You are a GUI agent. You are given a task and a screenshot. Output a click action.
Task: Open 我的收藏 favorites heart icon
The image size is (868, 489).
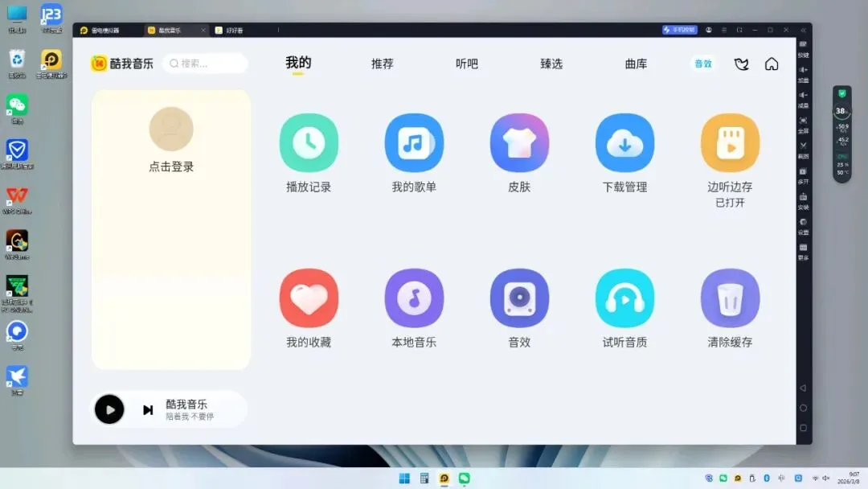309,298
